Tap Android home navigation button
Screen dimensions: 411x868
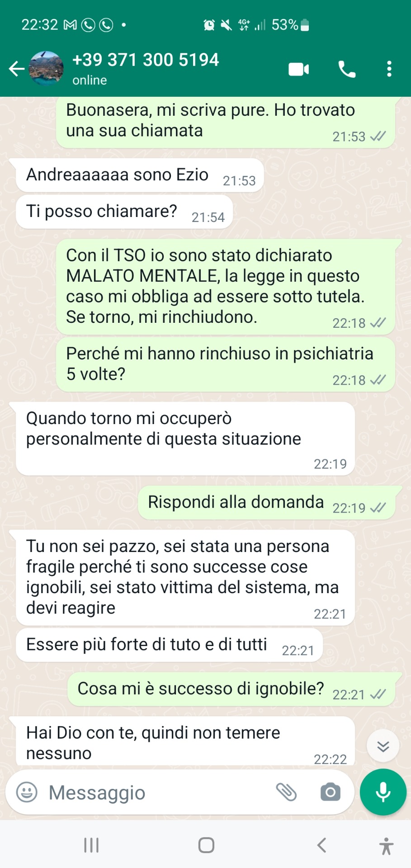[206, 845]
